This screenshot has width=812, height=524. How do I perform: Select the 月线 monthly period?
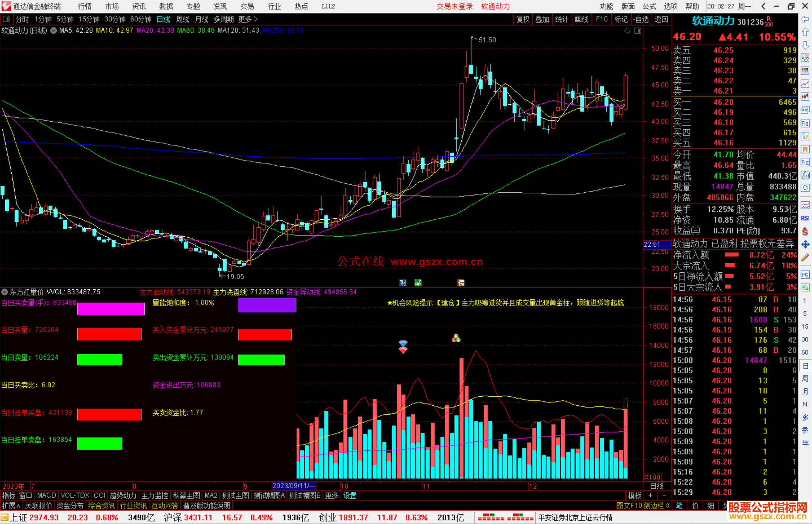click(x=202, y=19)
